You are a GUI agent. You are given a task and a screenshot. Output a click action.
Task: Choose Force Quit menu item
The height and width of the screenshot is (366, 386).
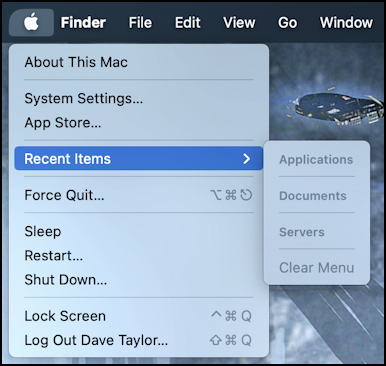click(139, 195)
